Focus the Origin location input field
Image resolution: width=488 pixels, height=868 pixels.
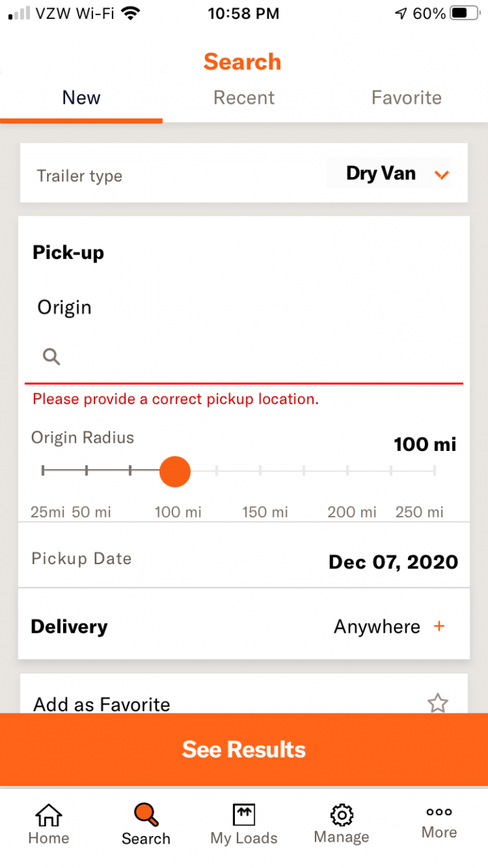coord(244,357)
